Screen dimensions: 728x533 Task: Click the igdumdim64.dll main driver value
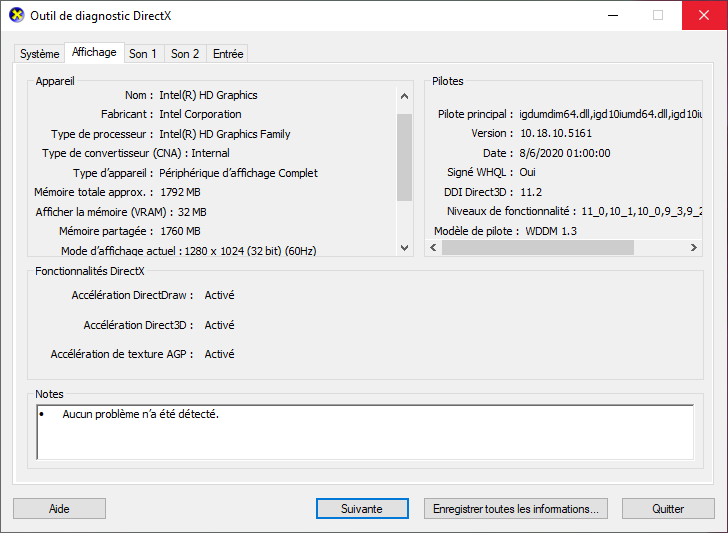pos(610,114)
